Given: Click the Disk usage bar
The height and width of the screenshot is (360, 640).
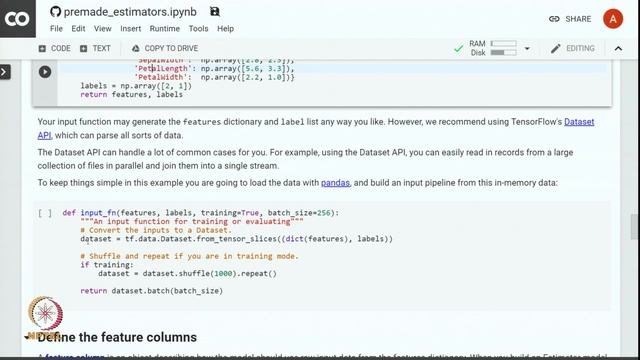Looking at the screenshot, I should point(503,53).
